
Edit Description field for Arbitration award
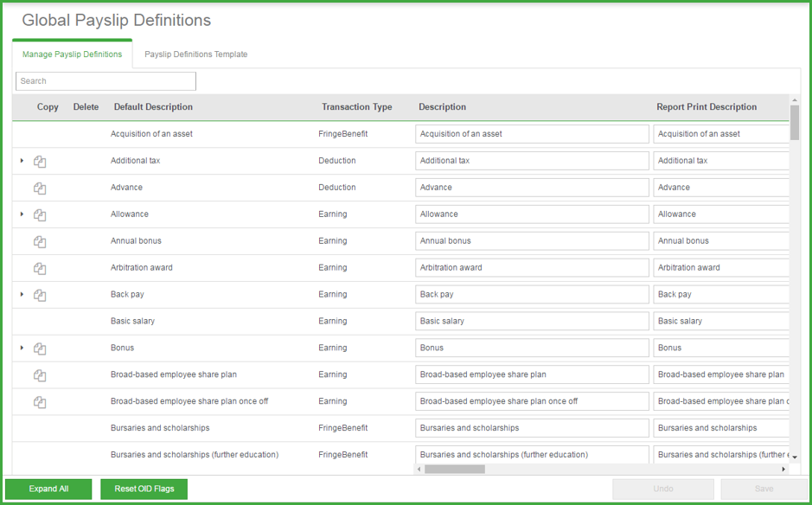pos(532,268)
